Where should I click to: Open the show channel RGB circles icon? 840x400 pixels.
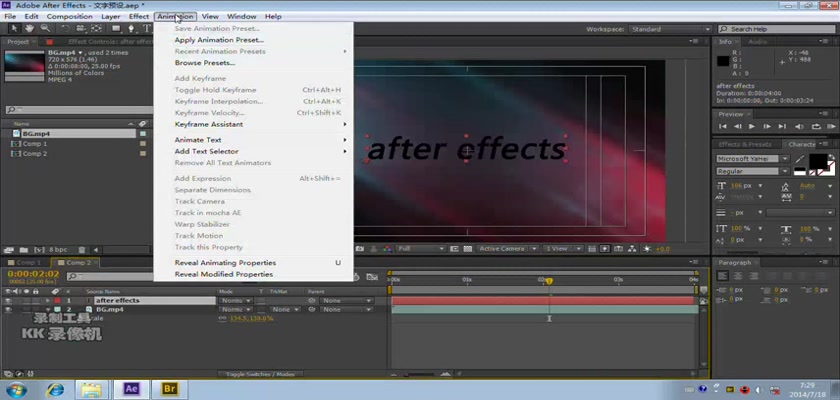(387, 249)
